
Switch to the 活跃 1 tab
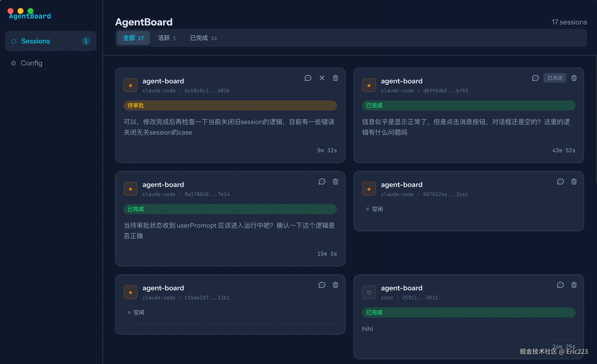coord(167,38)
